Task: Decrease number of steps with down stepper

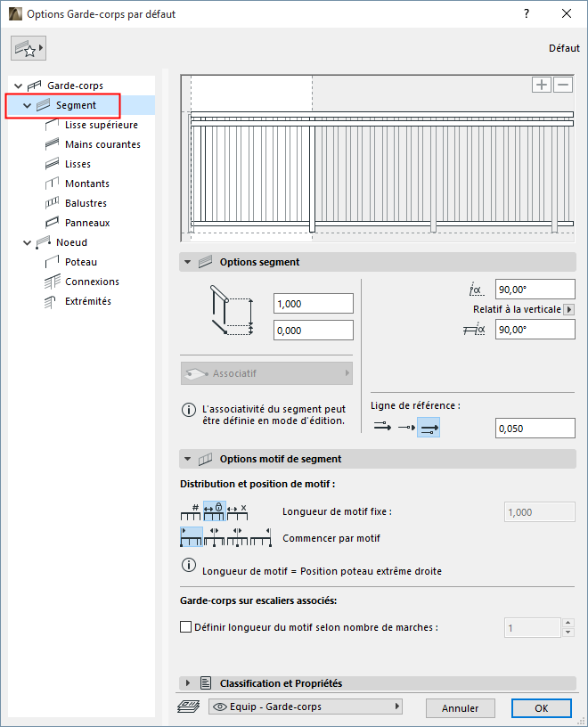Action: coord(568,633)
